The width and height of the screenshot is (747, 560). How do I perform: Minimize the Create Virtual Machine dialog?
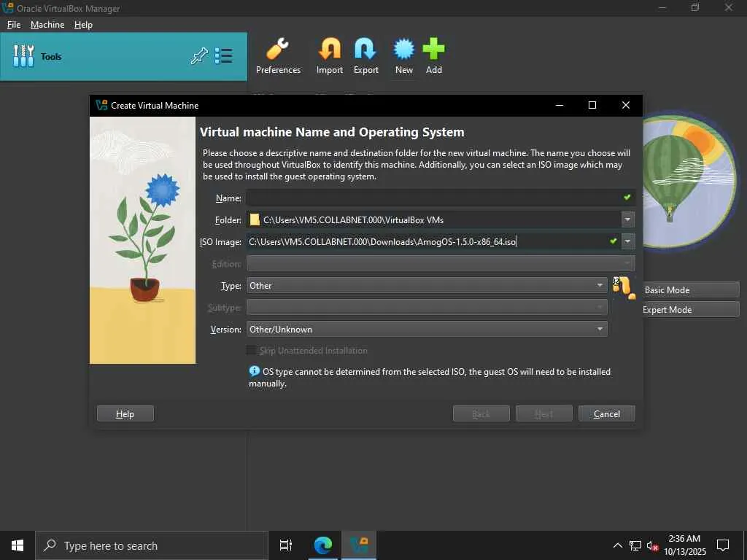point(560,105)
